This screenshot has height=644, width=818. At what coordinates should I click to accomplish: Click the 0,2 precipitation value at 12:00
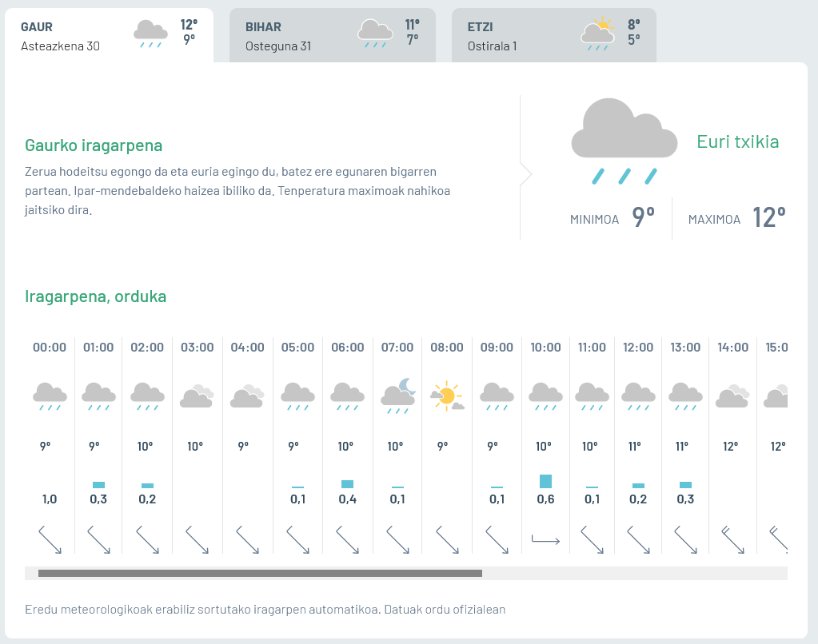pos(638,499)
